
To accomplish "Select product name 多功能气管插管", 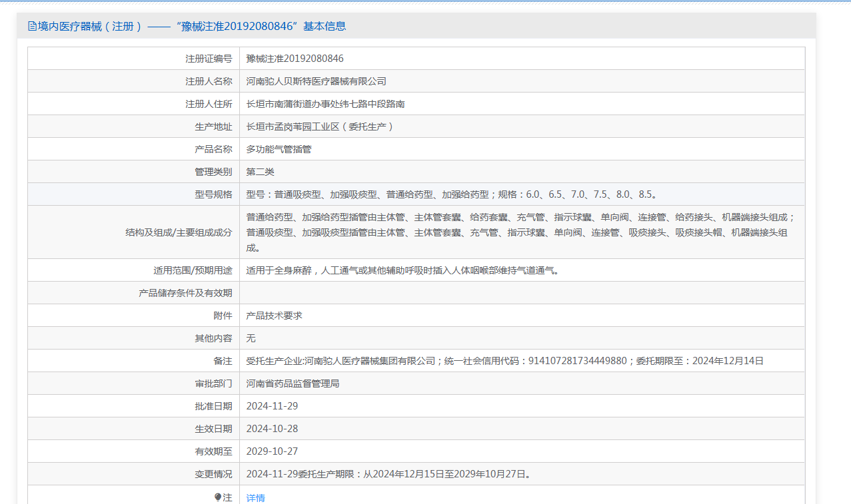I will coord(279,149).
